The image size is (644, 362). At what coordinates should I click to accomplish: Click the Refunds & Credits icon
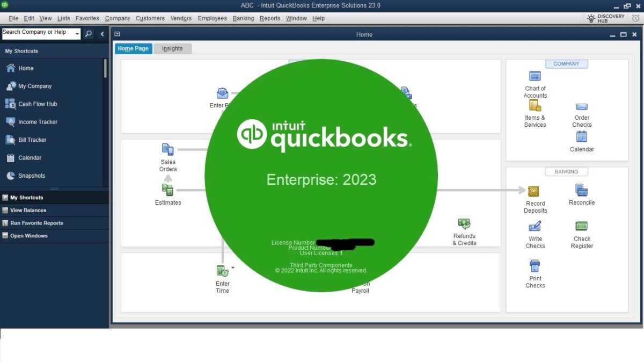[x=464, y=224]
